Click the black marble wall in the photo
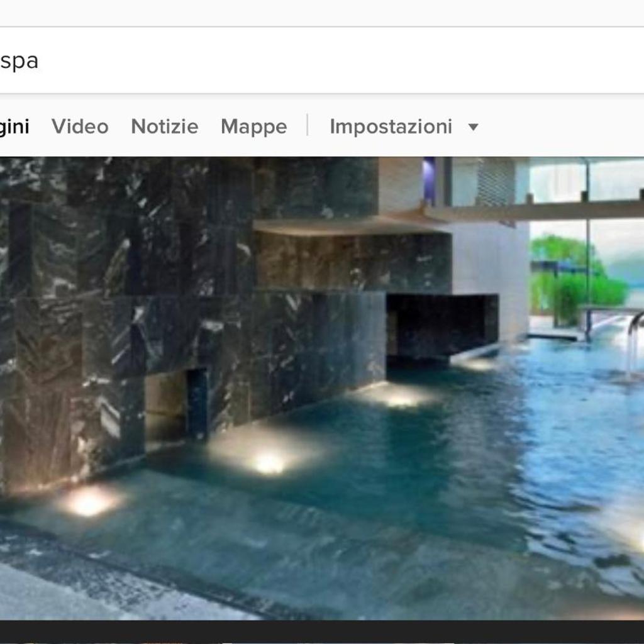 coord(126,264)
